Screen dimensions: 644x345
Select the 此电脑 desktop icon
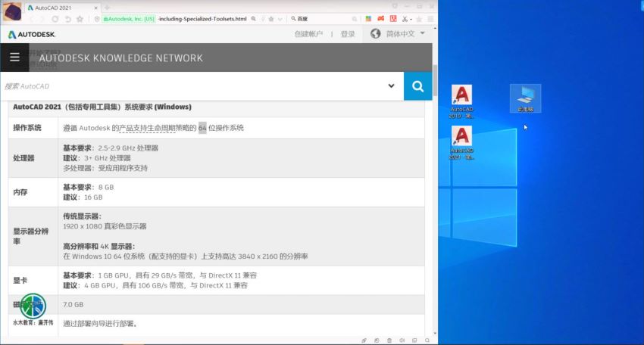pyautogui.click(x=525, y=98)
